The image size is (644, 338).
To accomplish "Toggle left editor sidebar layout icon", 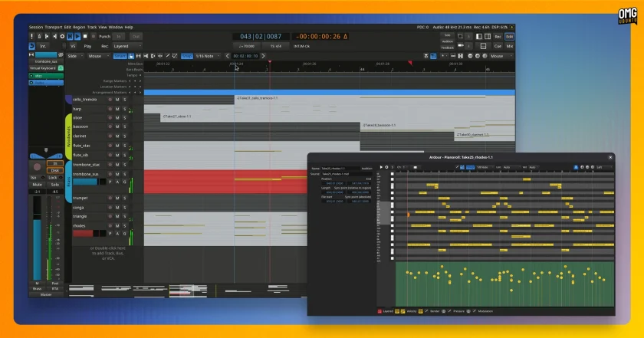I will pyautogui.click(x=479, y=37).
